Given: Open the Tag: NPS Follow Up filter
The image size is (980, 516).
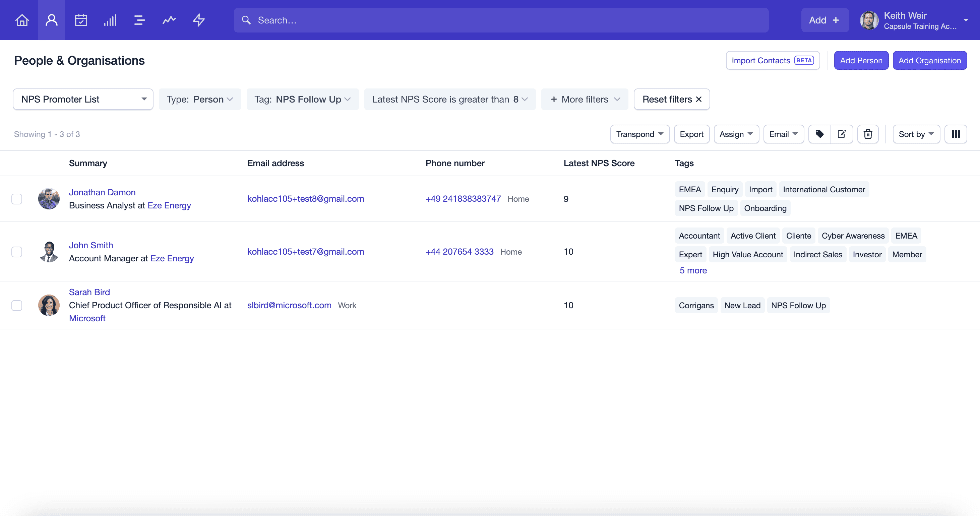Looking at the screenshot, I should click(302, 99).
